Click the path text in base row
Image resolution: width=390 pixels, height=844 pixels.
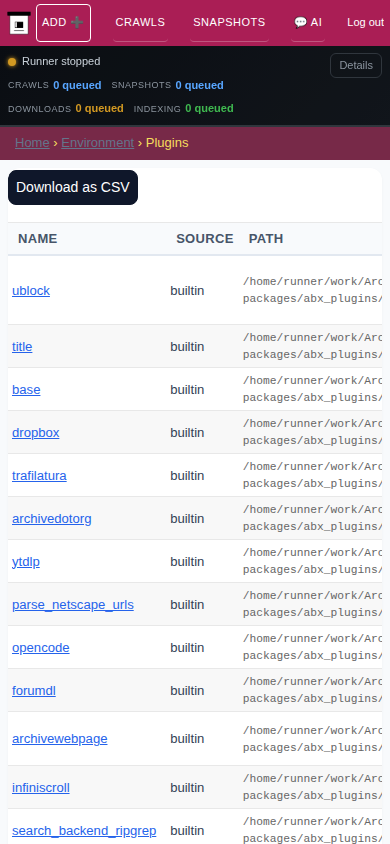click(313, 389)
